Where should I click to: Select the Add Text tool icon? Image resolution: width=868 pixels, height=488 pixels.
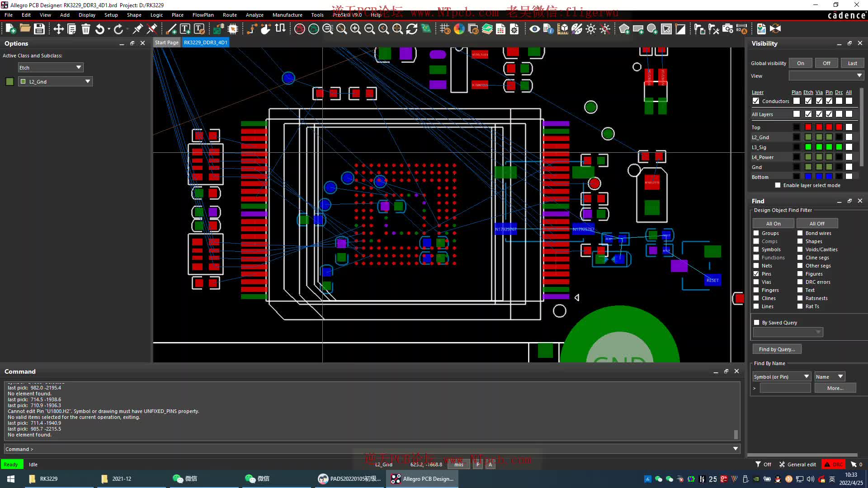[185, 29]
